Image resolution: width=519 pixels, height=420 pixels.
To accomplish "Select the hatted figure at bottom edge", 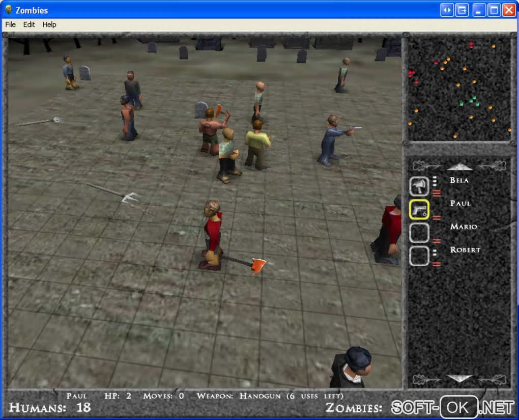I will (x=351, y=367).
